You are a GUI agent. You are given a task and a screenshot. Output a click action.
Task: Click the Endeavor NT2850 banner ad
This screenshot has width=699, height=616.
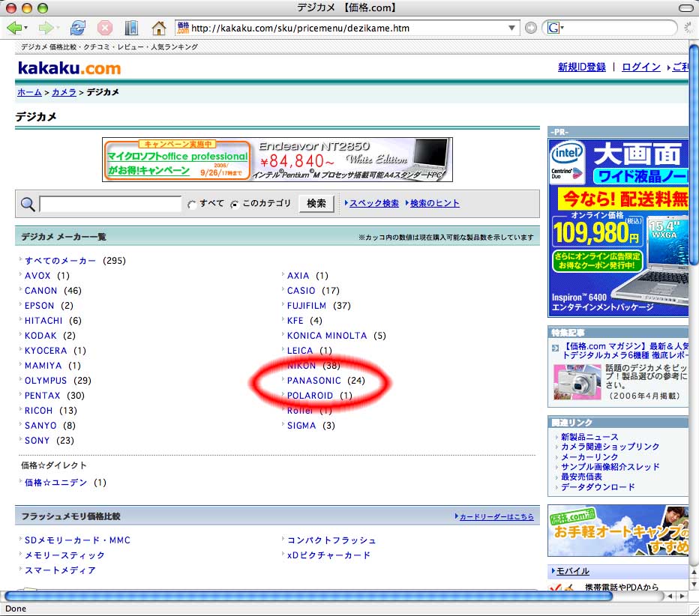coord(277,160)
